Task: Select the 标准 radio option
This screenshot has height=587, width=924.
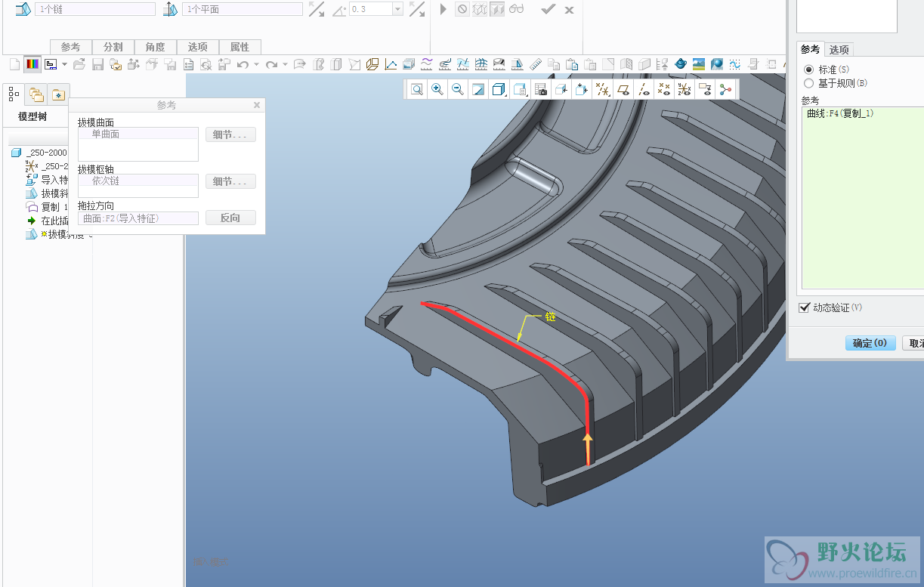Action: point(809,70)
